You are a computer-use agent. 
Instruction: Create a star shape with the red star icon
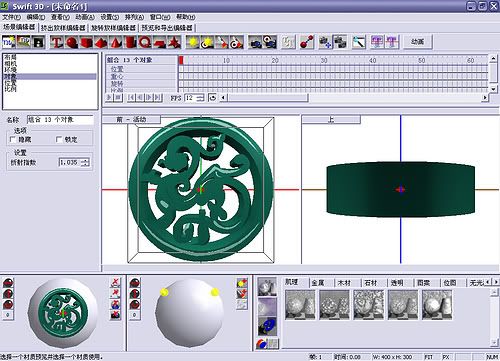(174, 42)
